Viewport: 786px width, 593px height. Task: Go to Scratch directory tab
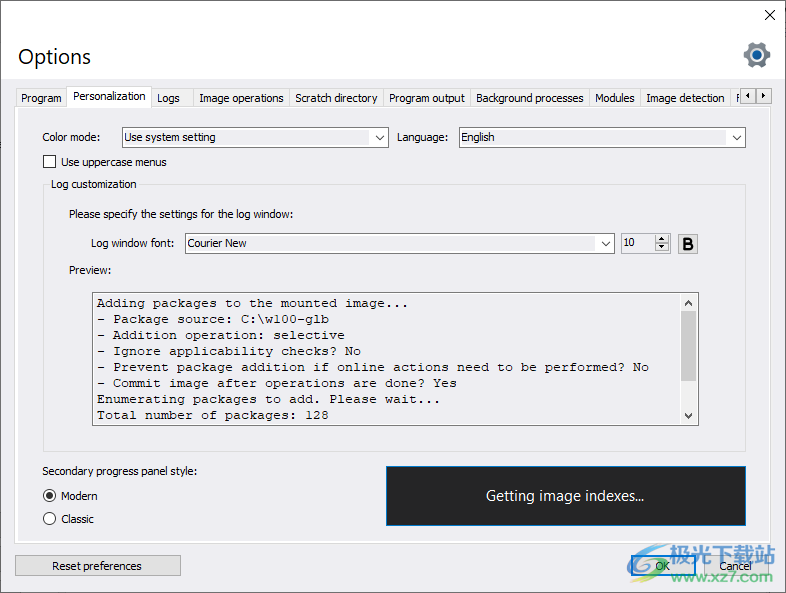pos(336,98)
